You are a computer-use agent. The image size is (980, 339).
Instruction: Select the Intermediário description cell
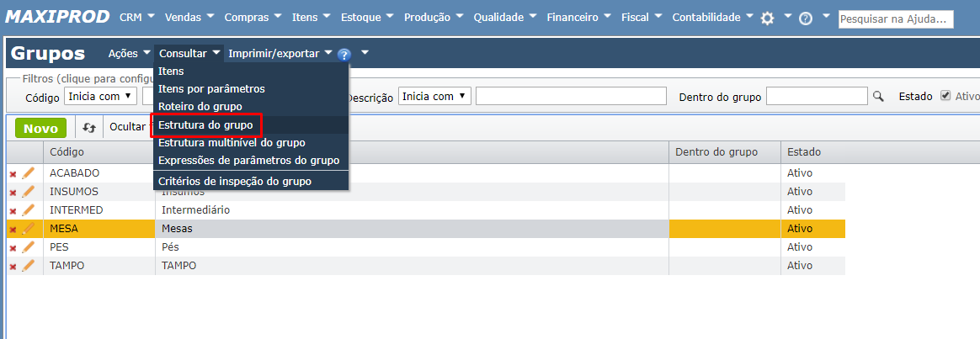click(412, 209)
